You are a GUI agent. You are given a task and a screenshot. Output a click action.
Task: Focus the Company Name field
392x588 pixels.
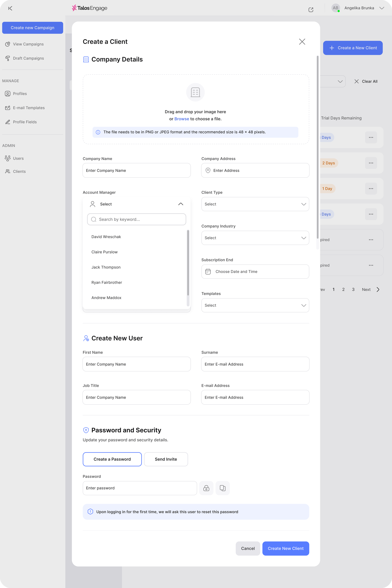[137, 170]
